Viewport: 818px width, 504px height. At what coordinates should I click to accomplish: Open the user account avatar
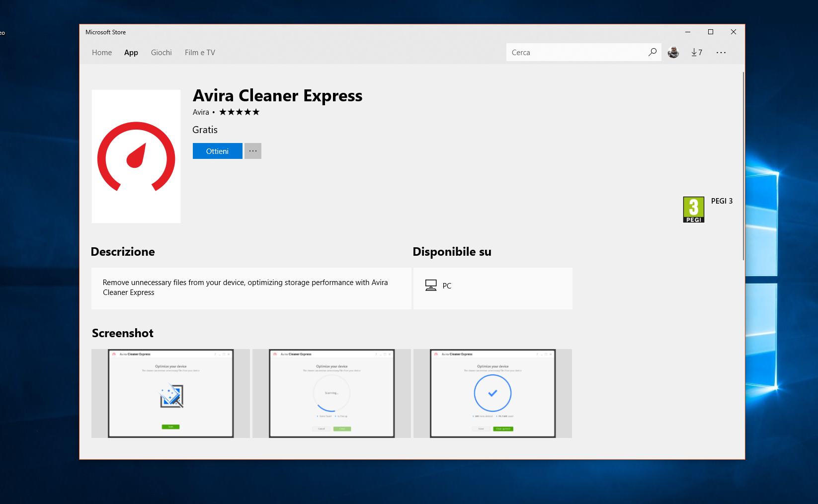[x=673, y=52]
